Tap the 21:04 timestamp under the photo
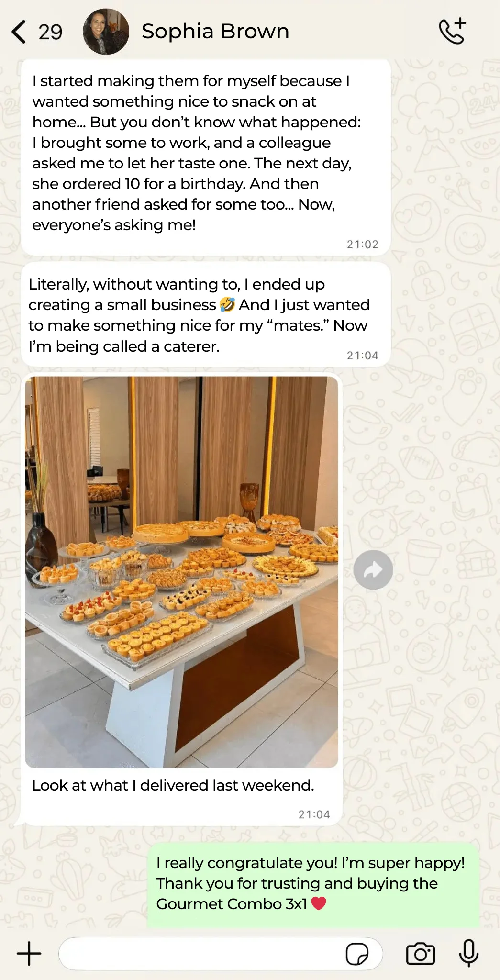500x980 pixels. click(x=314, y=814)
